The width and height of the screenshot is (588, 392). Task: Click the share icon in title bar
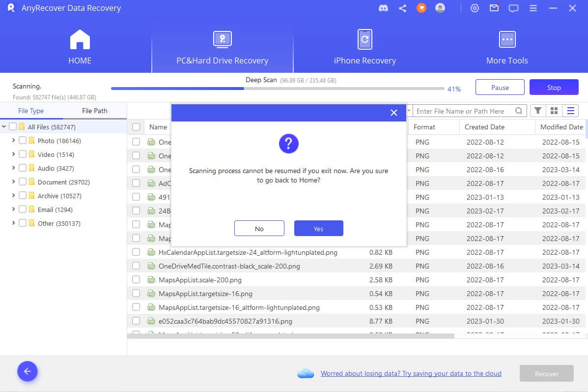[402, 8]
